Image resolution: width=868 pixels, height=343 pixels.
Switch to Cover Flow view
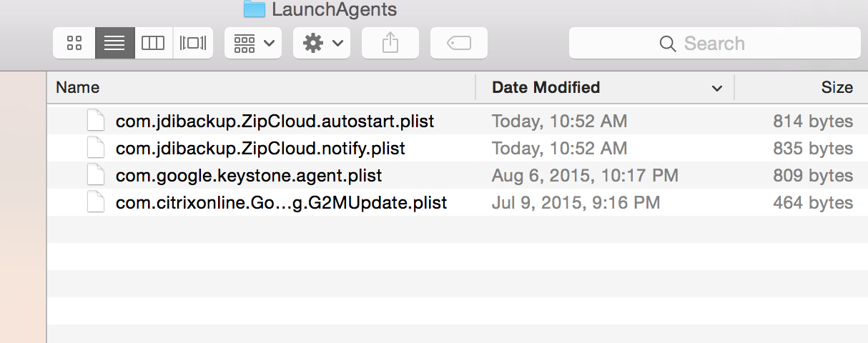click(x=193, y=43)
